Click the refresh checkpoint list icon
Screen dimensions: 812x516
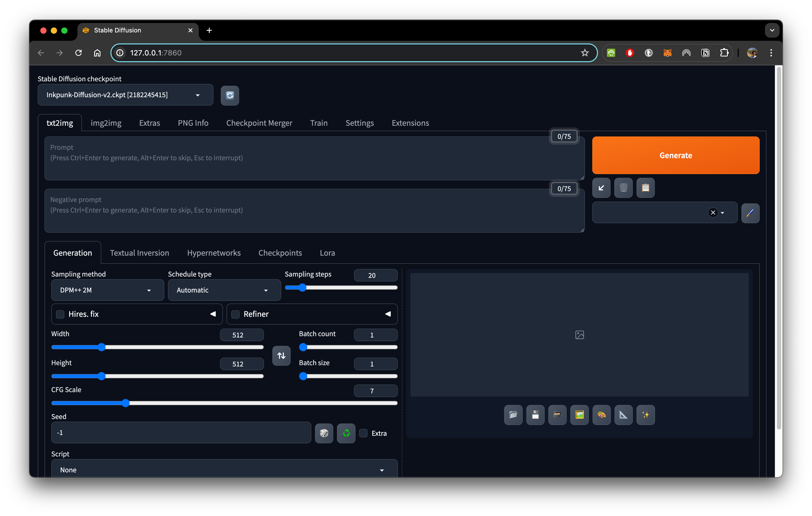tap(230, 95)
